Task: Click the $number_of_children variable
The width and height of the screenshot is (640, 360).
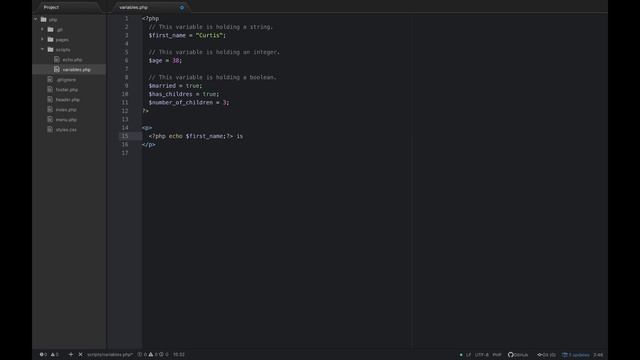Action: [x=181, y=102]
